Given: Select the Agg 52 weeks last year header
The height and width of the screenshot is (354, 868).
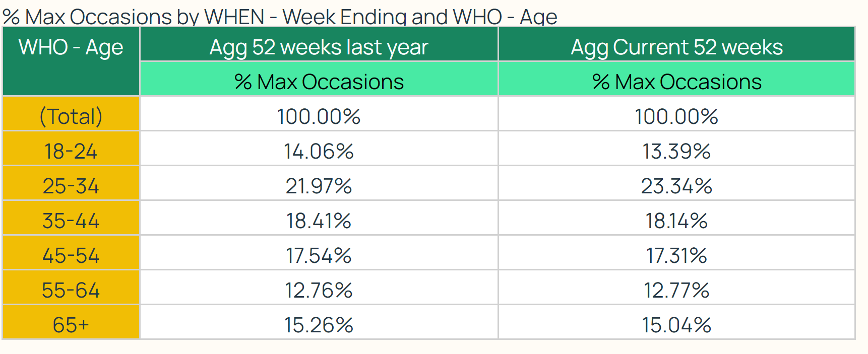Looking at the screenshot, I should [319, 44].
